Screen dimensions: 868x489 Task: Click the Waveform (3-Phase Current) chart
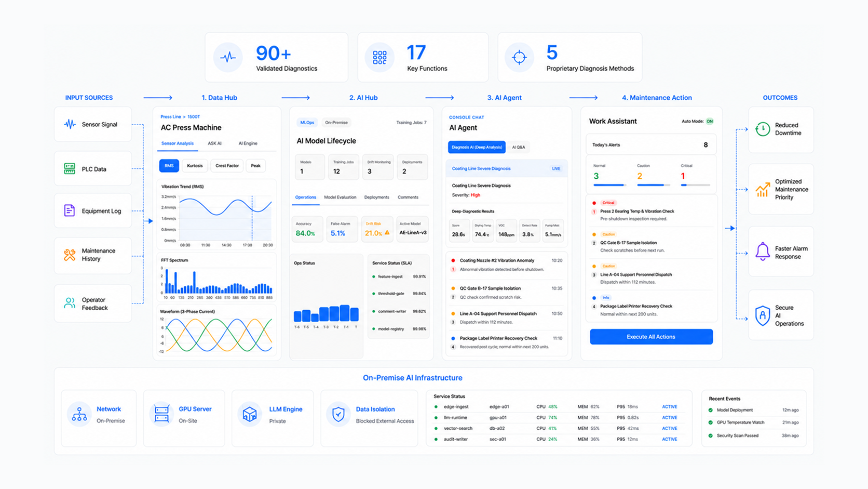216,332
